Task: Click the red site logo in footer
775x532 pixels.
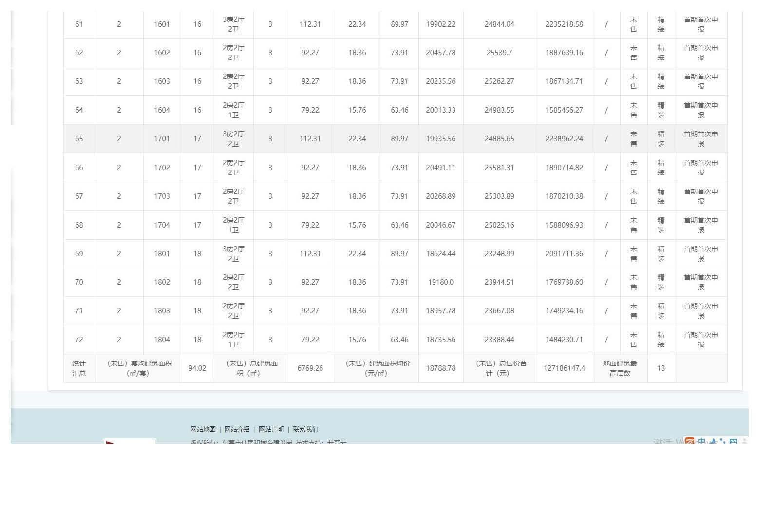Action: coord(129,441)
